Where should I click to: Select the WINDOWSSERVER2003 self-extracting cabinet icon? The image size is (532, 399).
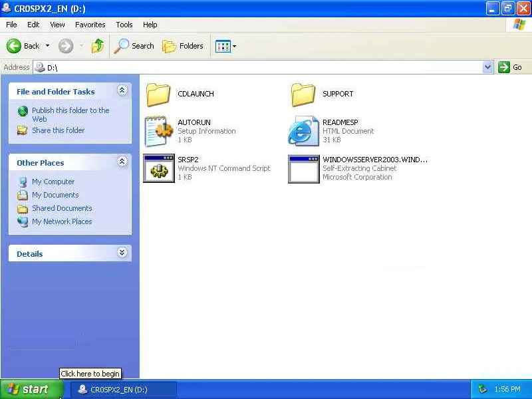(304, 169)
